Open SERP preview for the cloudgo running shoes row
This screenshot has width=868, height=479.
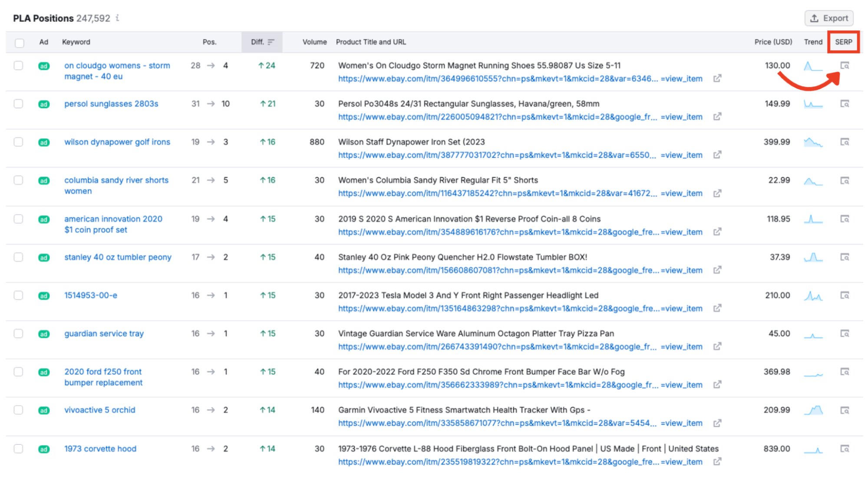point(845,66)
